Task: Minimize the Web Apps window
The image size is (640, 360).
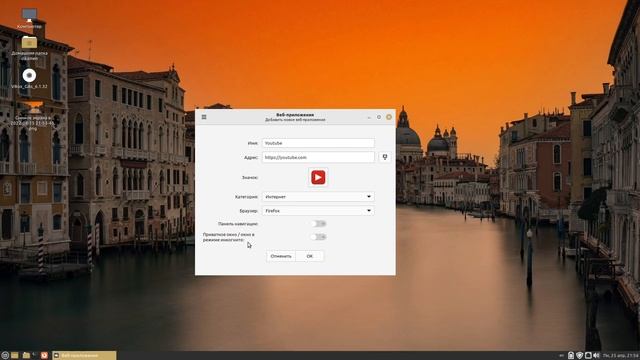Action: [x=369, y=117]
